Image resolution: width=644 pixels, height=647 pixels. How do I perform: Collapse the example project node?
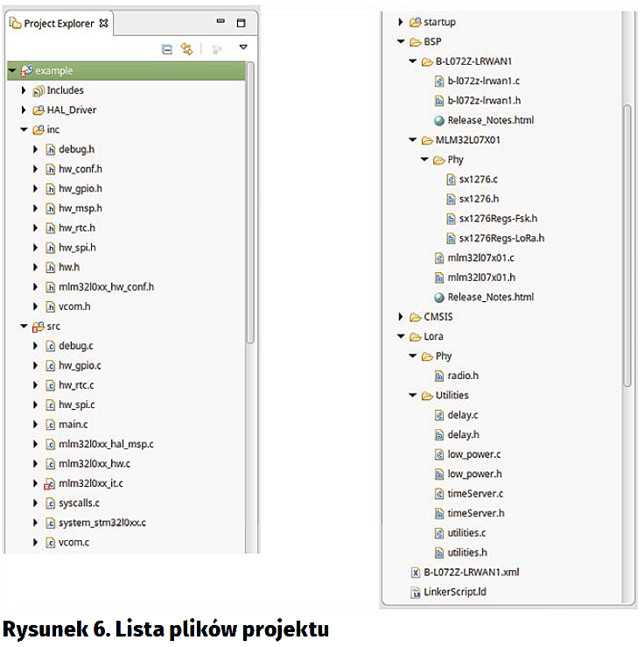pos(11,70)
